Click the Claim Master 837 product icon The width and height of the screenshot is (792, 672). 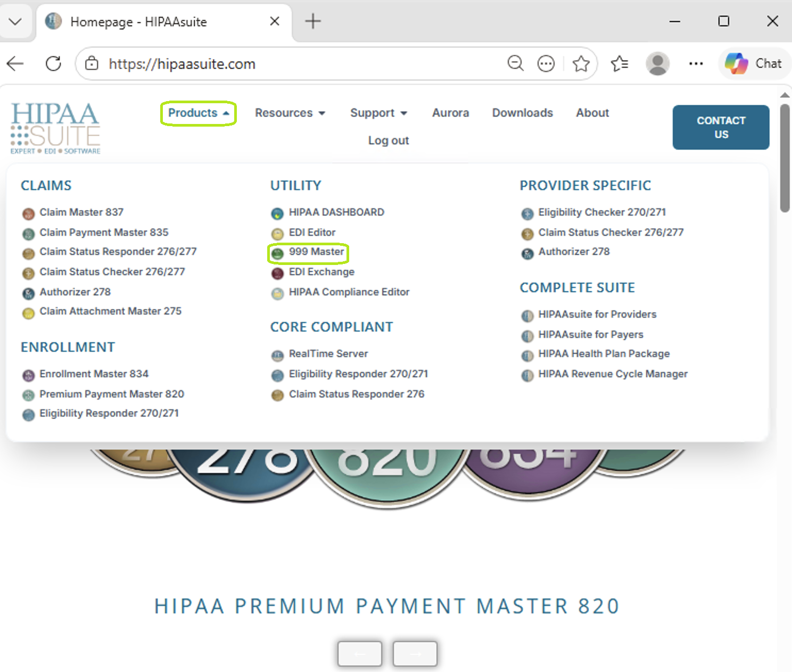[28, 214]
